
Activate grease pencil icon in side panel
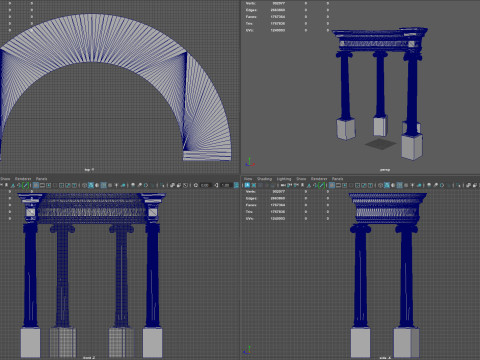(322, 185)
